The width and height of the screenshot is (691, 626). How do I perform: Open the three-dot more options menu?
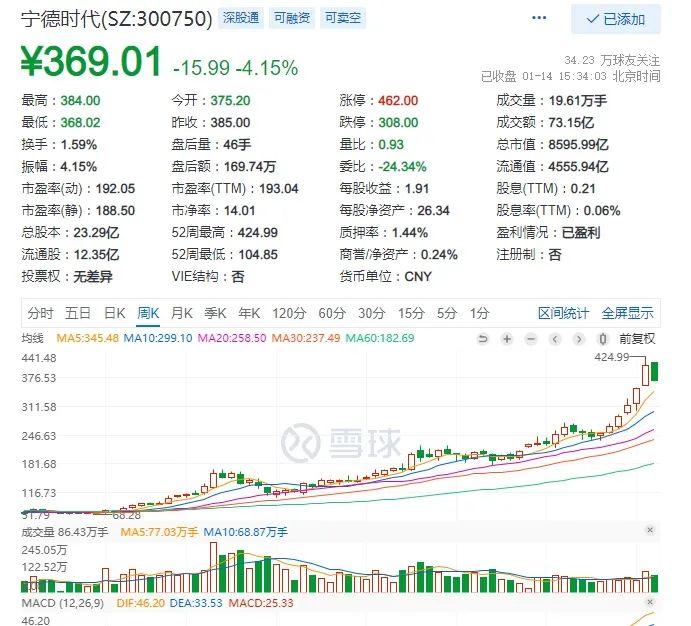tap(539, 18)
